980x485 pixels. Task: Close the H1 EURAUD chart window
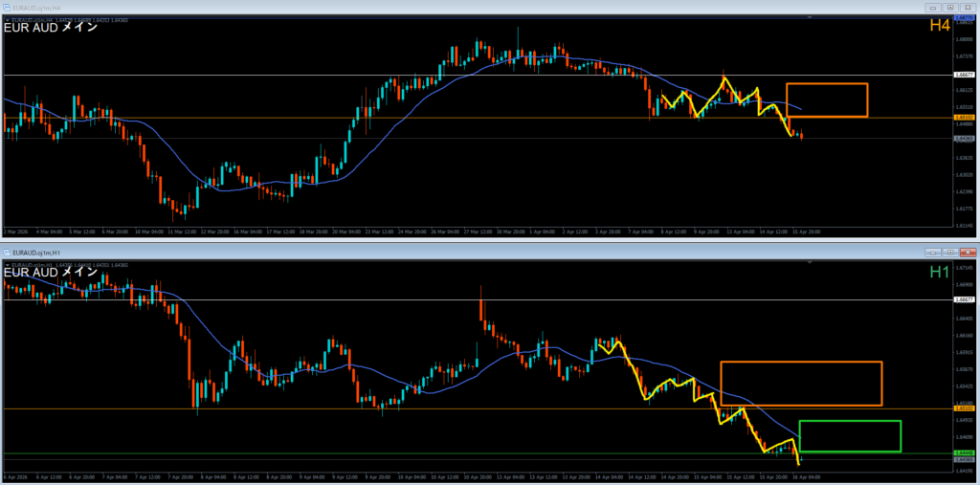[x=966, y=252]
